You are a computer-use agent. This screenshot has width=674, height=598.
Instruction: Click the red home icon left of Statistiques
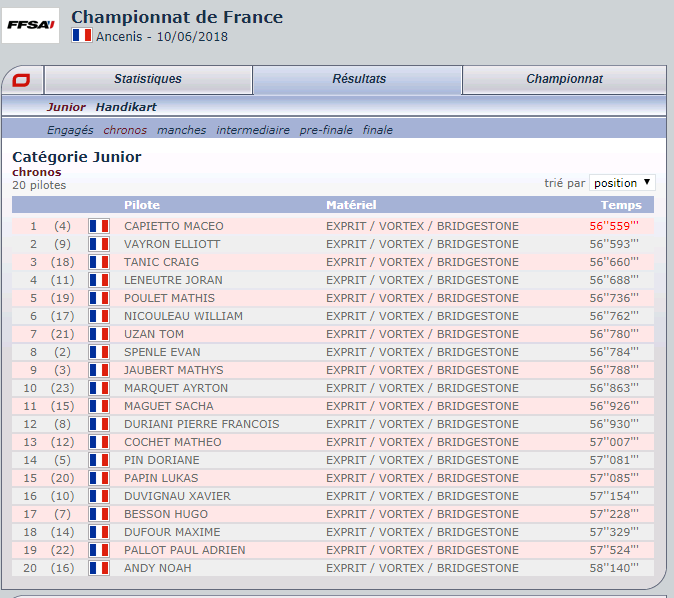tap(22, 80)
